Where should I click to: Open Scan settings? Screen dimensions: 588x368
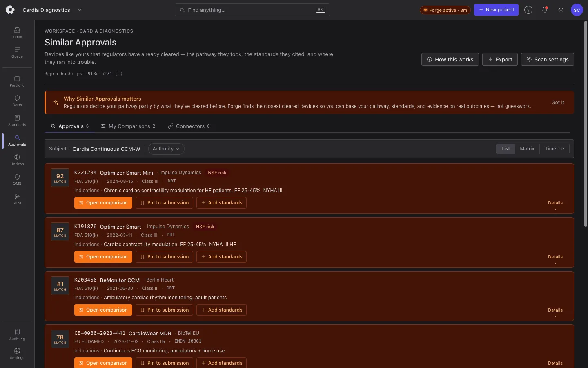click(548, 59)
